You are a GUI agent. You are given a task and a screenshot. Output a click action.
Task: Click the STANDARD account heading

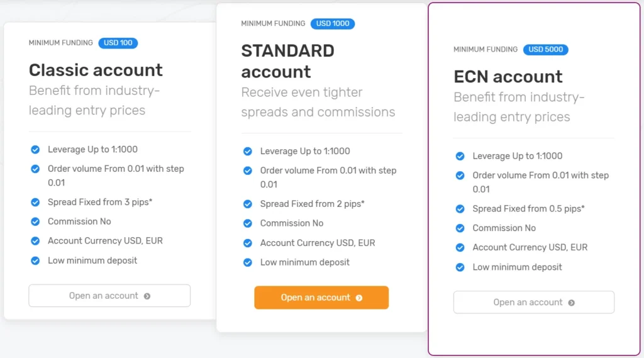point(287,61)
